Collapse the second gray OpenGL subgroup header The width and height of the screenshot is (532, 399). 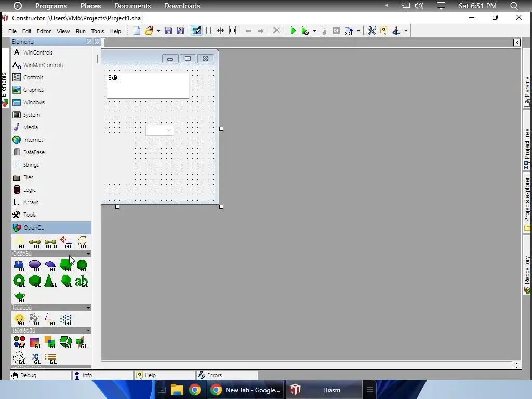[x=51, y=308]
